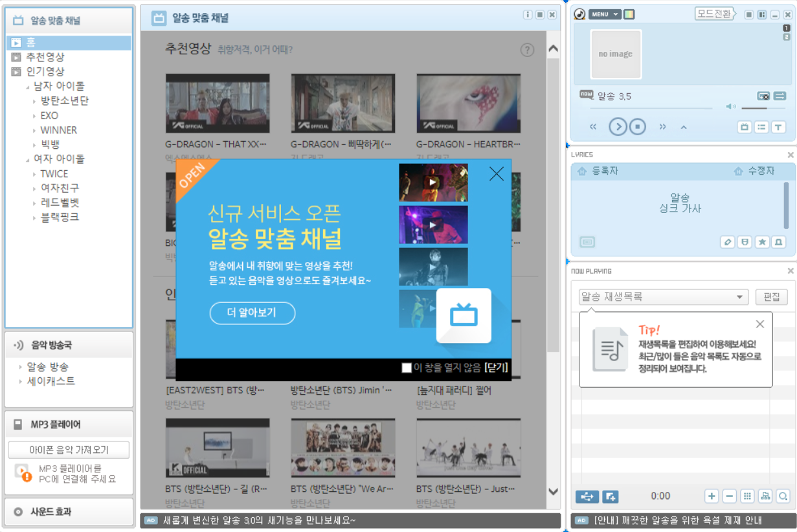Click the lyrics display icon at bottom-left
797x532 pixels.
pyautogui.click(x=587, y=242)
